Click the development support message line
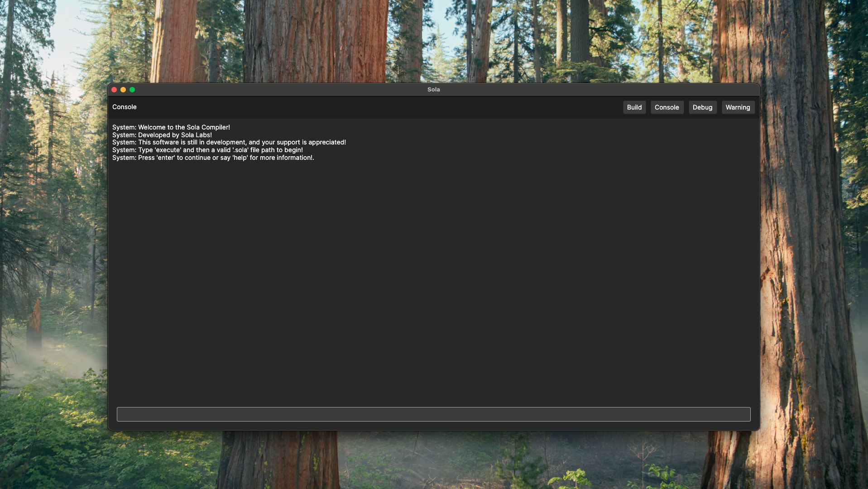Image resolution: width=868 pixels, height=489 pixels. click(230, 142)
